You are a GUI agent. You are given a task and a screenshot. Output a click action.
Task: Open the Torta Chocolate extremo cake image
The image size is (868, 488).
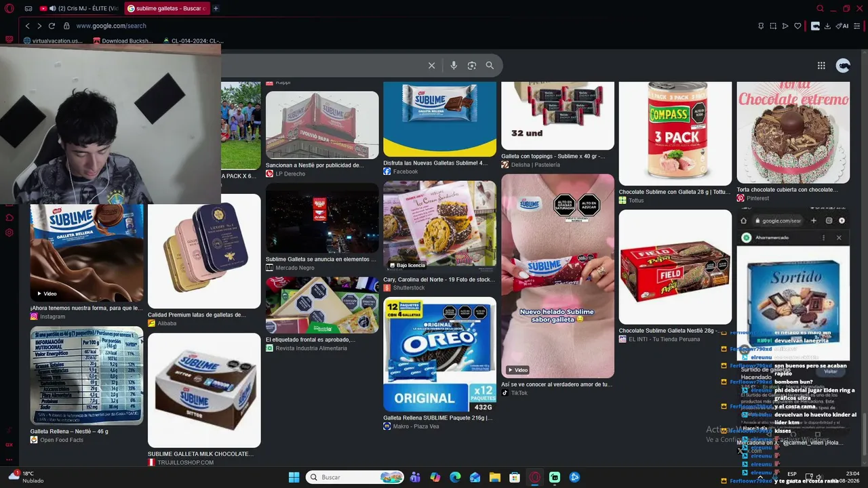click(x=793, y=133)
